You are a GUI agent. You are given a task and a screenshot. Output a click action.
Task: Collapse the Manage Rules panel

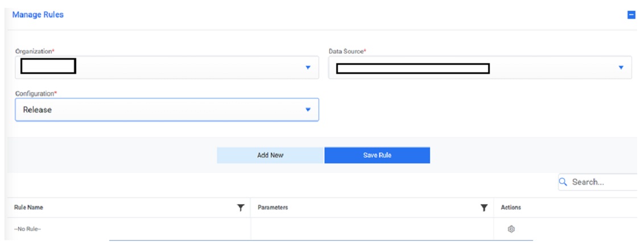pyautogui.click(x=631, y=15)
